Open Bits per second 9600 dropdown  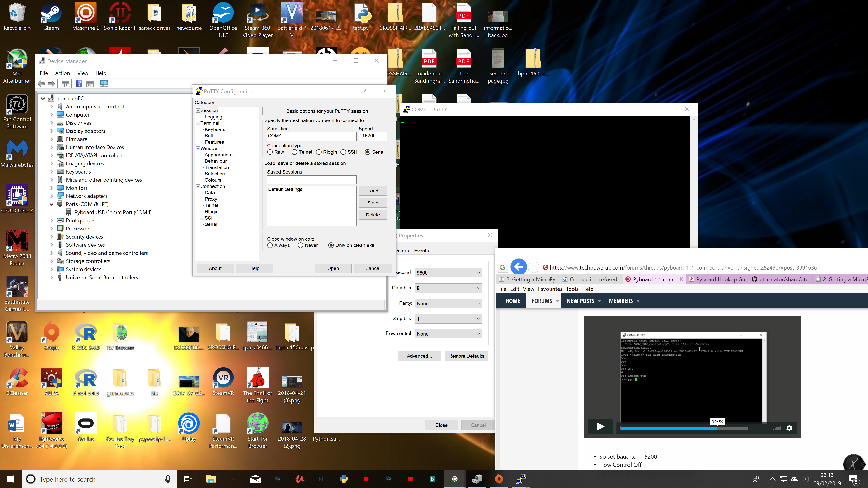[448, 272]
